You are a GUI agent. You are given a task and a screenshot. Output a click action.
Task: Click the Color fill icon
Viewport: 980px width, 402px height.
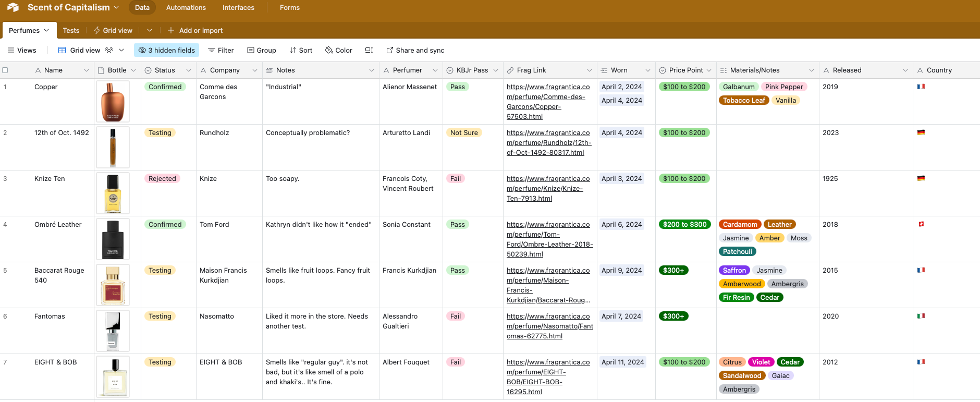(x=329, y=50)
